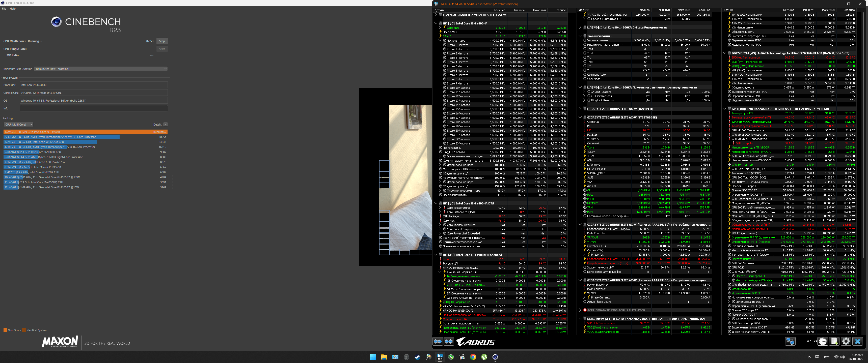Collapse GPU [#0] AMD Radeon RX 7900 GRE section
The height and width of the screenshot is (363, 868).
[x=725, y=109]
